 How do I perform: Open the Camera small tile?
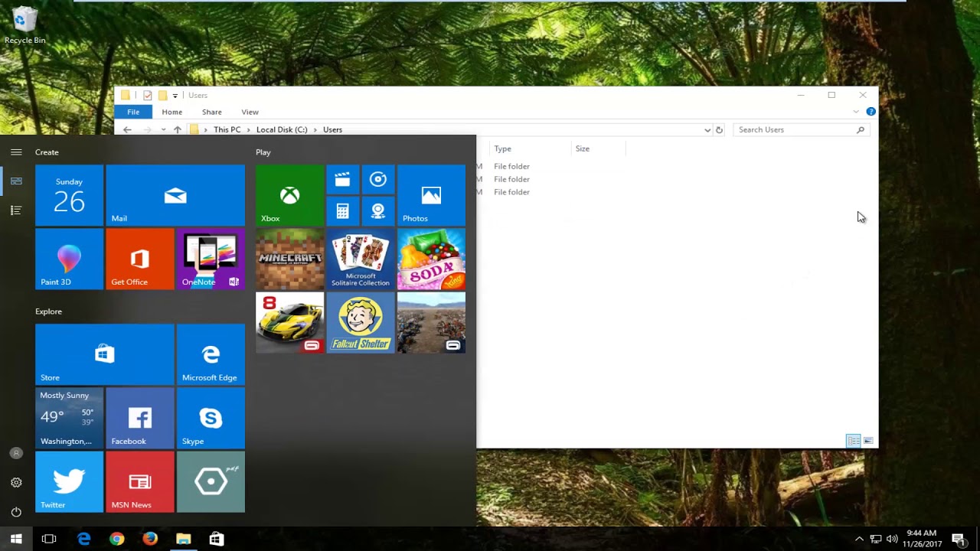coord(378,211)
